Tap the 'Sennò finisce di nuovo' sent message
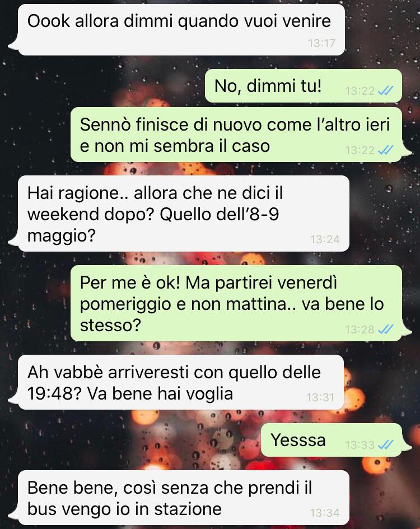This screenshot has width=420, height=529. (x=236, y=134)
